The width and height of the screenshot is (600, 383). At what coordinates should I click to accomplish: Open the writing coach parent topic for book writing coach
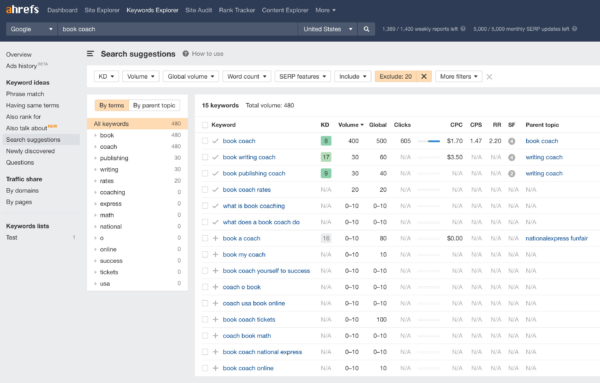click(544, 157)
